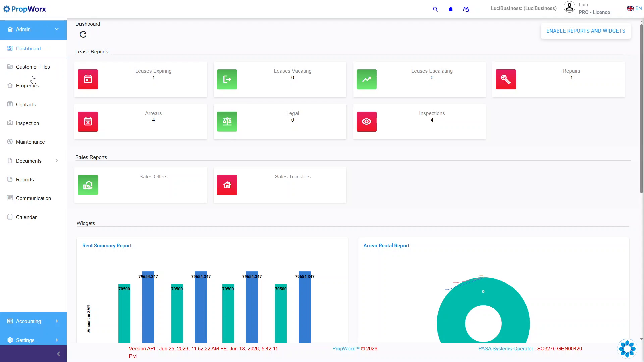The image size is (644, 362).
Task: Open the Repairs wrench icon
Action: coord(506,79)
